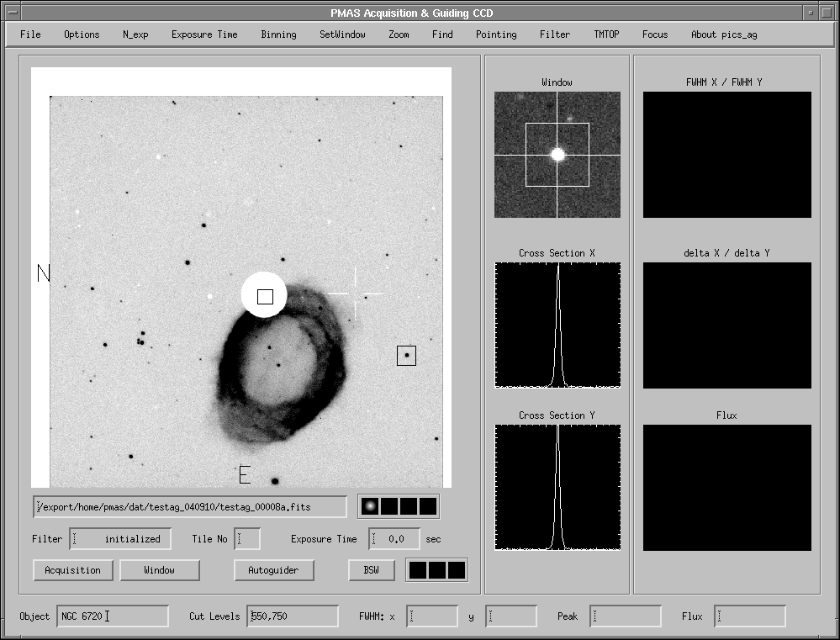Select the Tile No input box
This screenshot has height=640, width=840.
point(247,539)
